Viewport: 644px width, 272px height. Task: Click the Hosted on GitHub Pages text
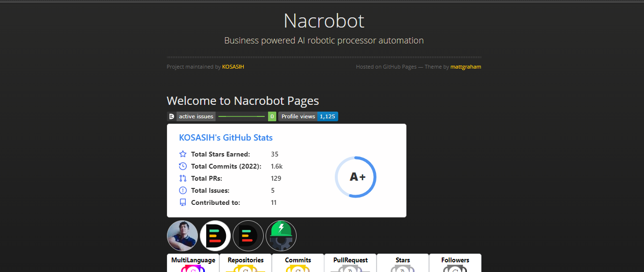(x=386, y=67)
